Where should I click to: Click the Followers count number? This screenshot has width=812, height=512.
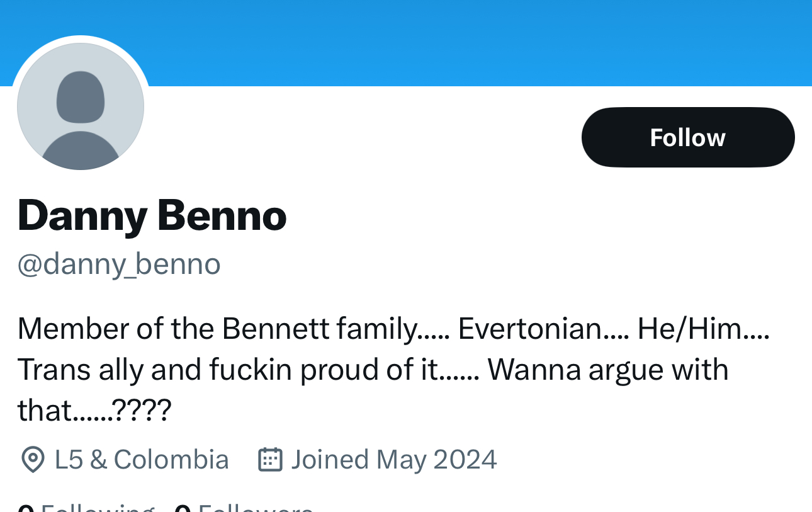click(183, 508)
